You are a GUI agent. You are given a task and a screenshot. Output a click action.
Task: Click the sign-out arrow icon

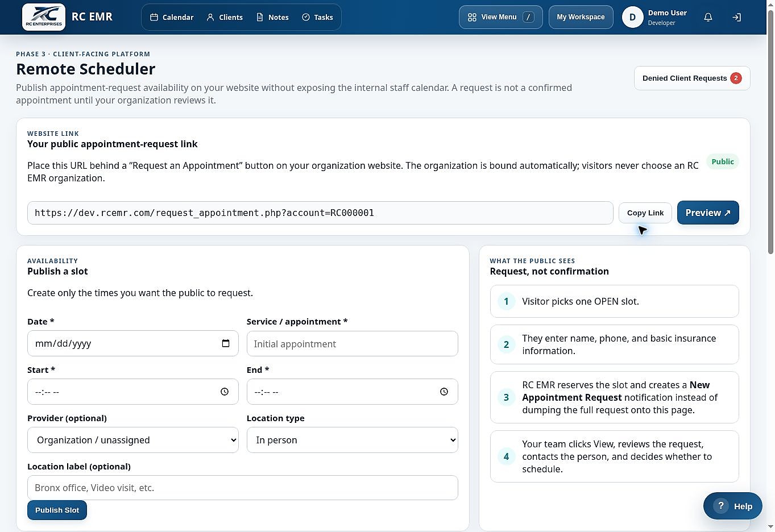736,17
